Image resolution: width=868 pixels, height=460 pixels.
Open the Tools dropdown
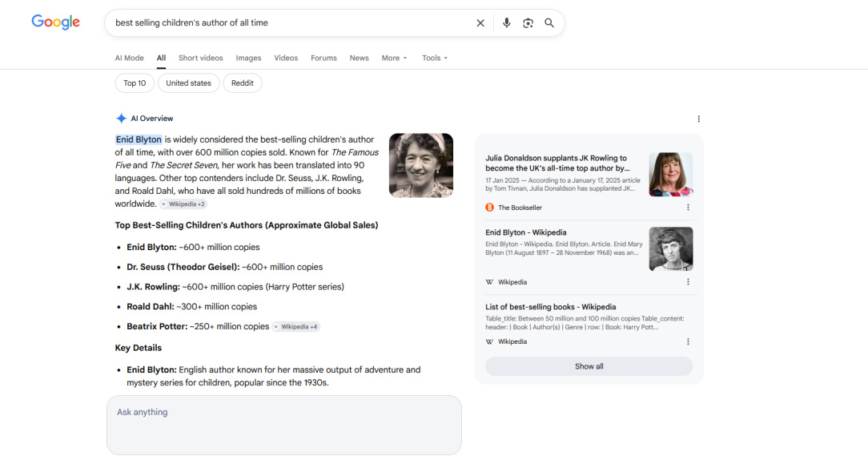[x=435, y=58]
